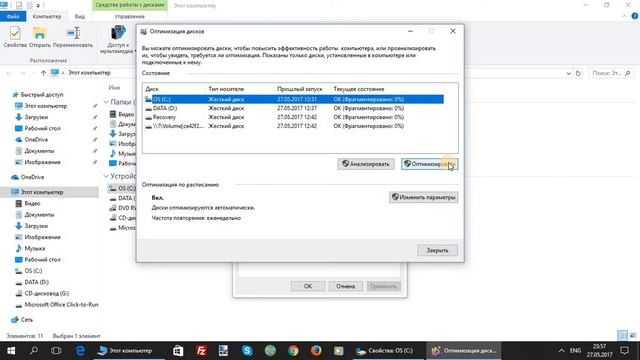This screenshot has height=360, width=640.
Task: Click the Средства работы с дисками tab
Action: tap(130, 5)
